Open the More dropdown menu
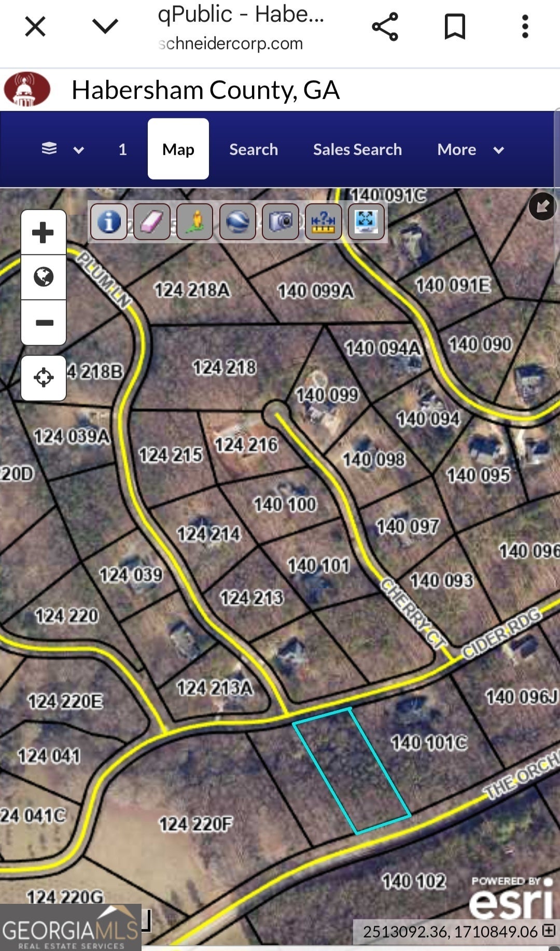The height and width of the screenshot is (951, 560). (x=470, y=149)
